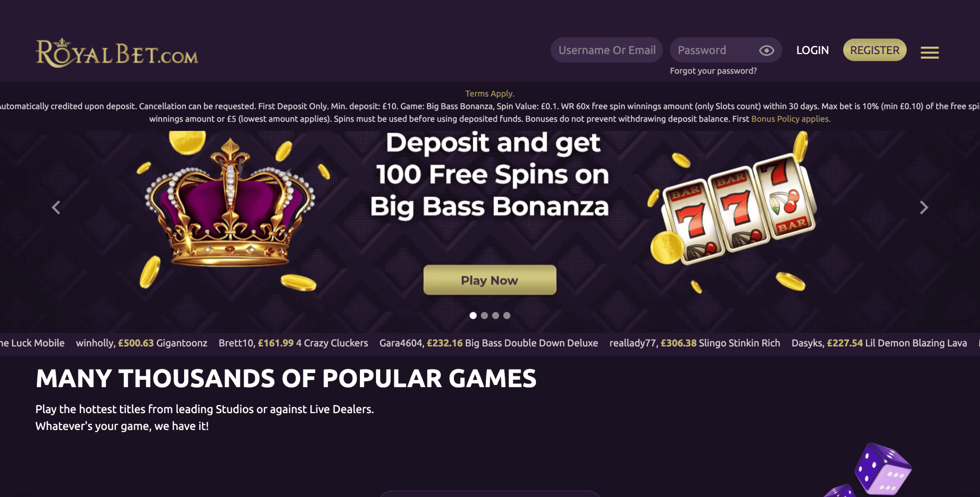
Task: Focus the Username Or Email field
Action: (x=607, y=50)
